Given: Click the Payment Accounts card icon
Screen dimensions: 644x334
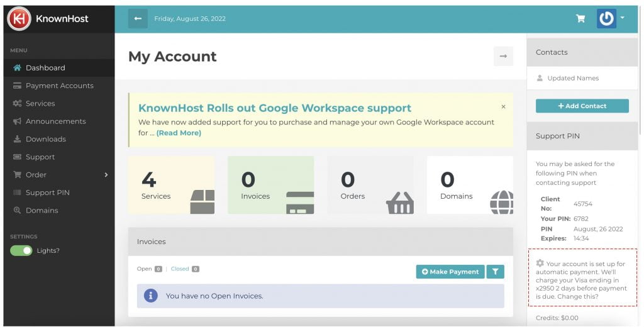Looking at the screenshot, I should [17, 86].
